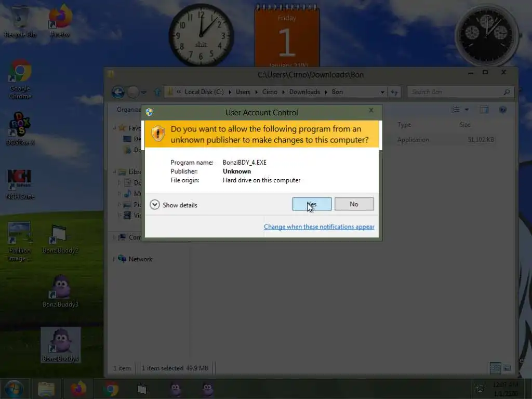This screenshot has width=532, height=399.
Task: Open Google Chrome desktop shortcut
Action: click(20, 79)
